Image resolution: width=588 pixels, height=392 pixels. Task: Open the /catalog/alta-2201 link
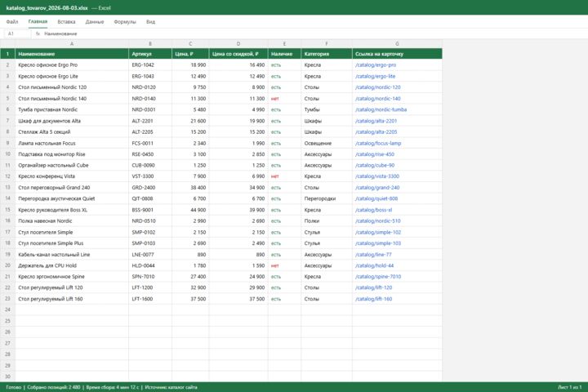point(376,121)
